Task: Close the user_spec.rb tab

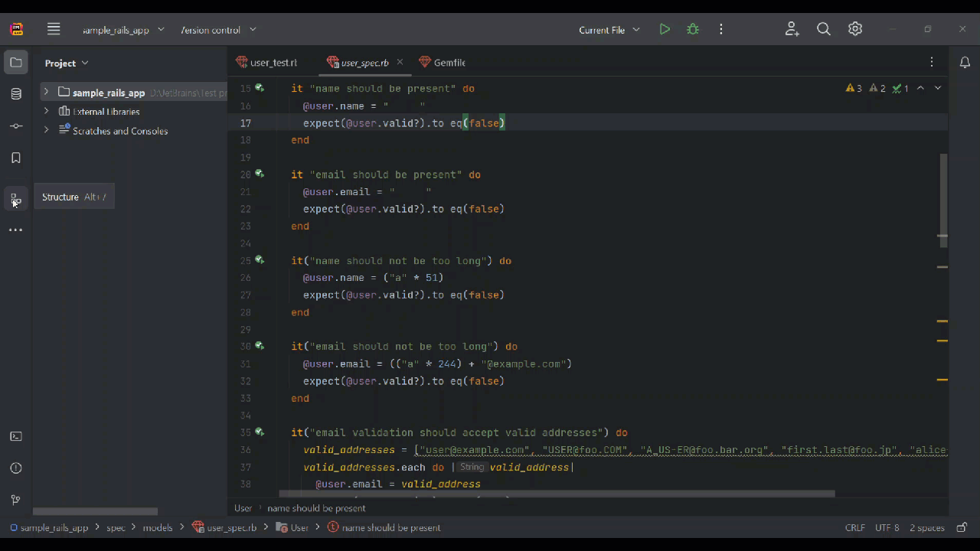Action: click(400, 62)
